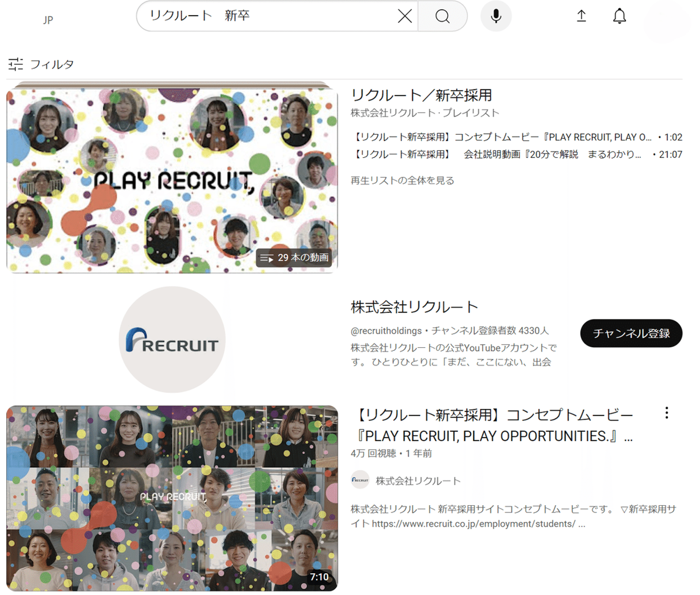Open the three-dot menu for the concept movie

(x=666, y=413)
